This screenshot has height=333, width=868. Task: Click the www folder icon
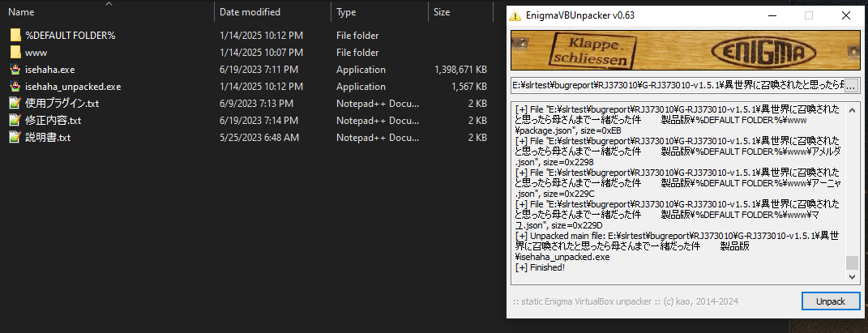point(15,53)
